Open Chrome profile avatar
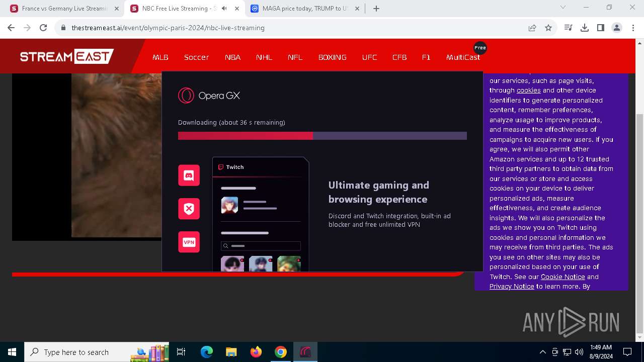The width and height of the screenshot is (644, 362). pyautogui.click(x=617, y=28)
